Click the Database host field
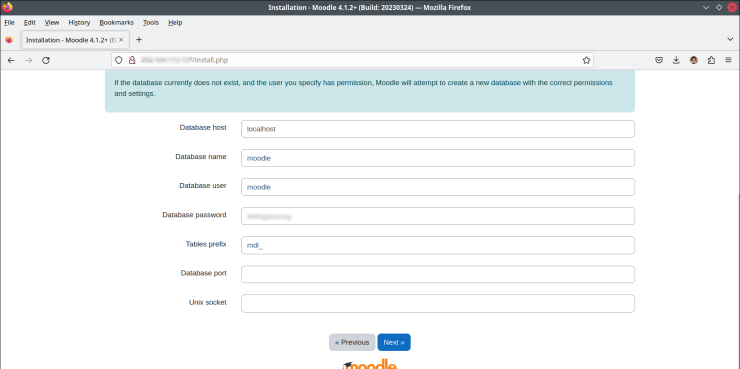The image size is (740, 369). [437, 129]
